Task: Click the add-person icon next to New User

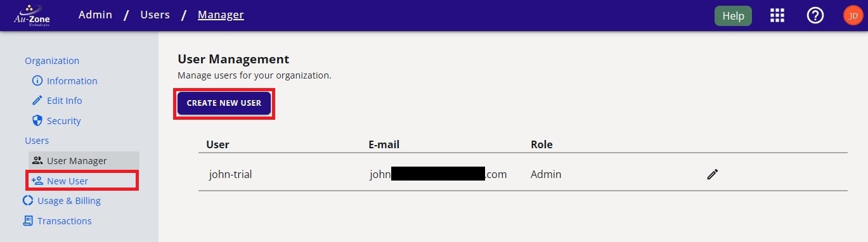Action: coord(37,181)
